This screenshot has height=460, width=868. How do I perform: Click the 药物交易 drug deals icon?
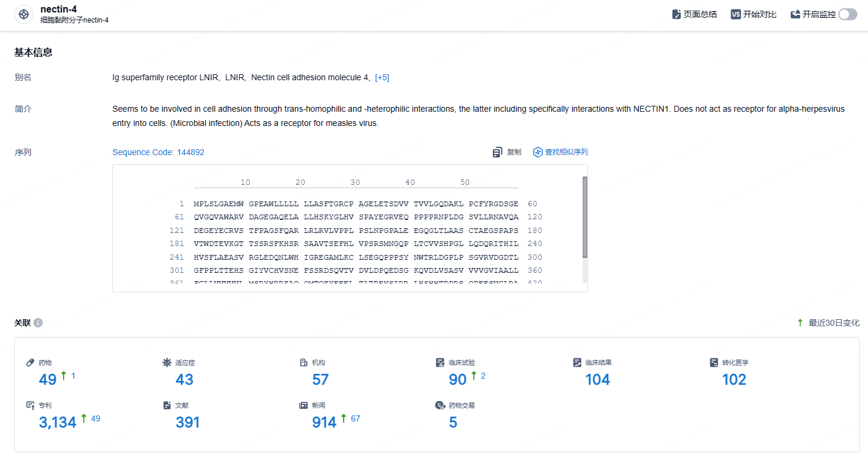coord(440,405)
